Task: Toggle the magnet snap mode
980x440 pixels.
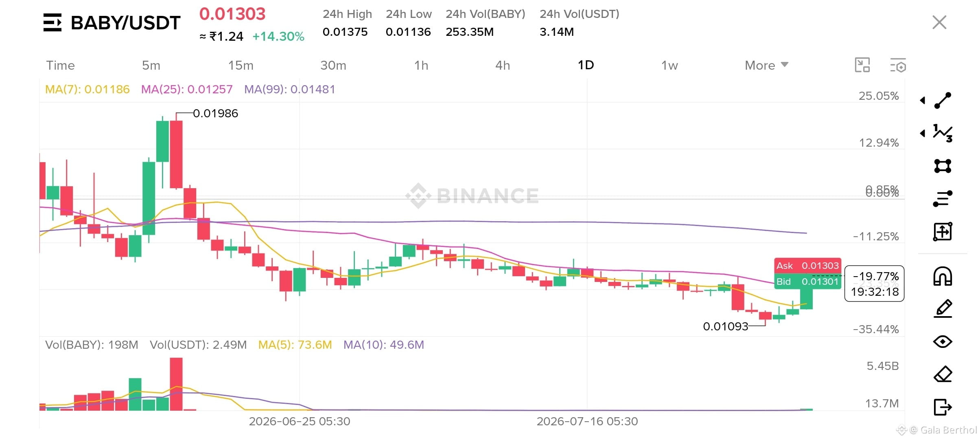Action: pyautogui.click(x=943, y=276)
